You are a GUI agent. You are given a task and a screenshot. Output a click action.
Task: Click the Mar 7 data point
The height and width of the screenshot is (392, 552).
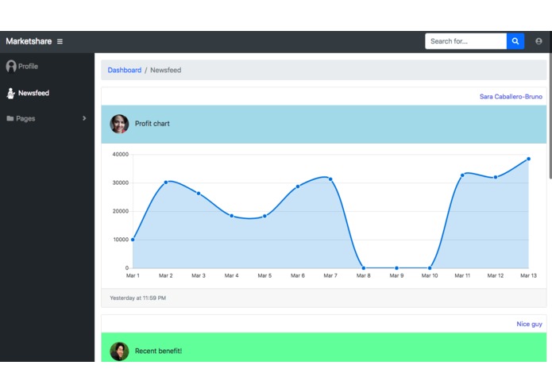coord(330,179)
